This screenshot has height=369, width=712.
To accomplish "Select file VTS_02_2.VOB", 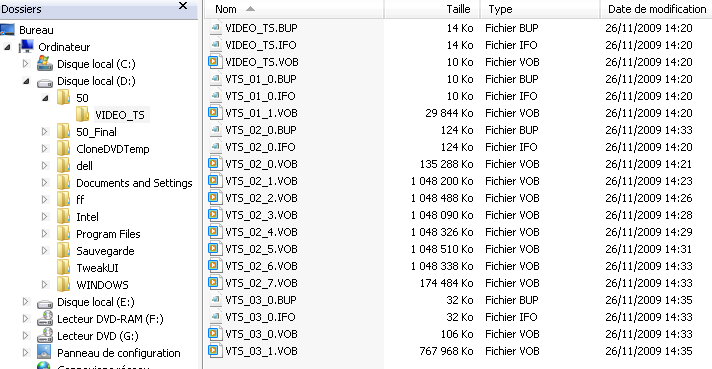I will (x=262, y=198).
